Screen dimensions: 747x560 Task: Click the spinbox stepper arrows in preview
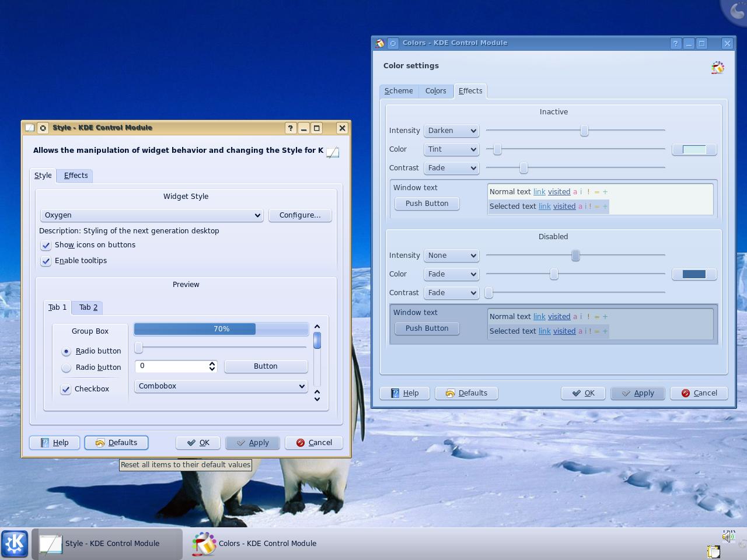point(212,366)
